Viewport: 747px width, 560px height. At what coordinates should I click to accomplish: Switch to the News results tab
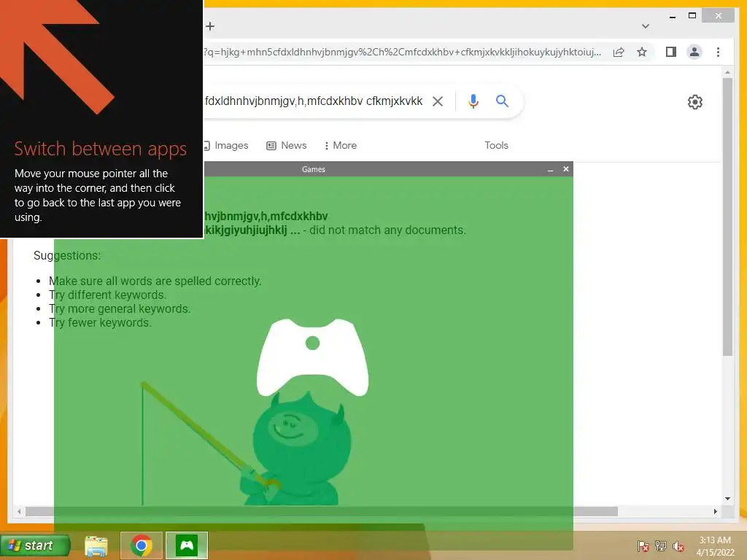(286, 145)
